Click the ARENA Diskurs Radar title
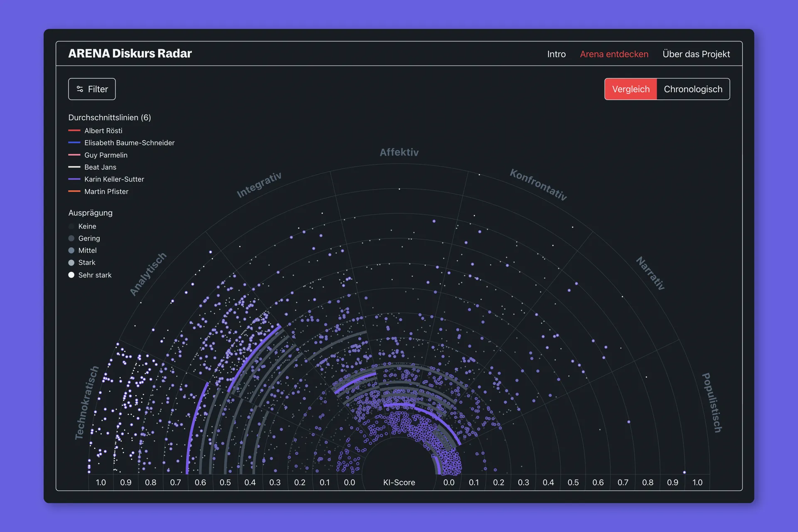This screenshot has width=798, height=532. point(130,54)
